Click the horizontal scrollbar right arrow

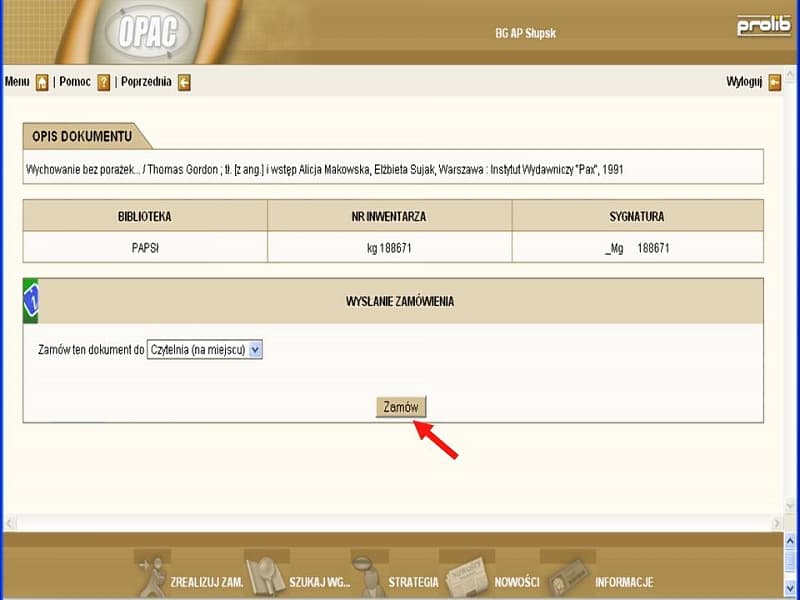(x=777, y=524)
